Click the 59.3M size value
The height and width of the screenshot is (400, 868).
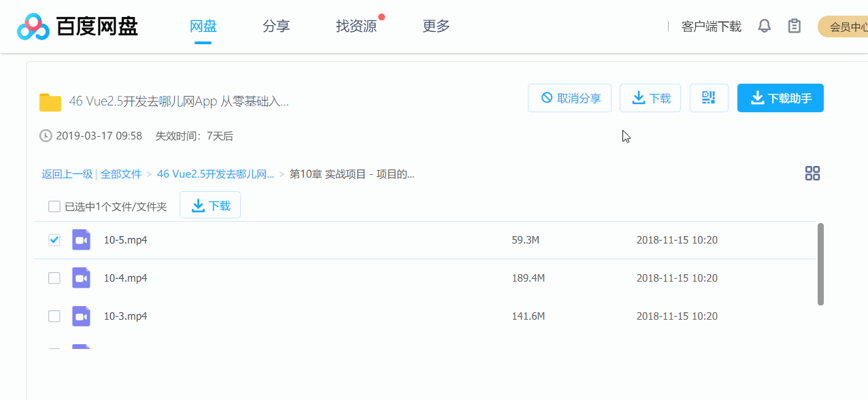pos(526,240)
